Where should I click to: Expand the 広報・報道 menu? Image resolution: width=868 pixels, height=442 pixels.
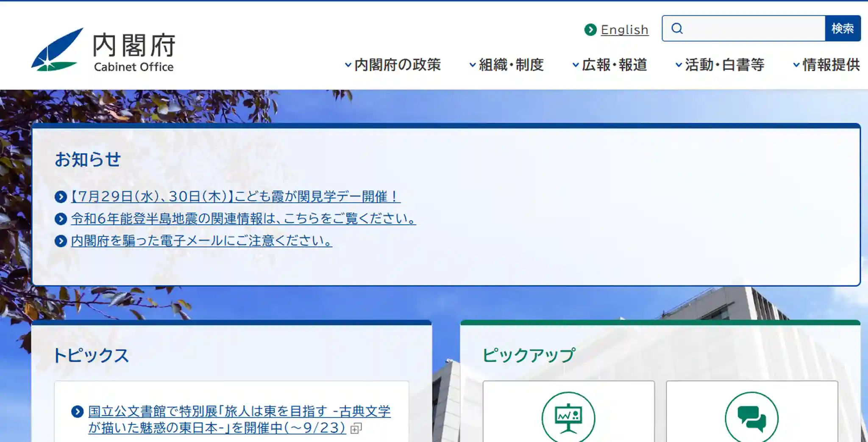click(609, 65)
